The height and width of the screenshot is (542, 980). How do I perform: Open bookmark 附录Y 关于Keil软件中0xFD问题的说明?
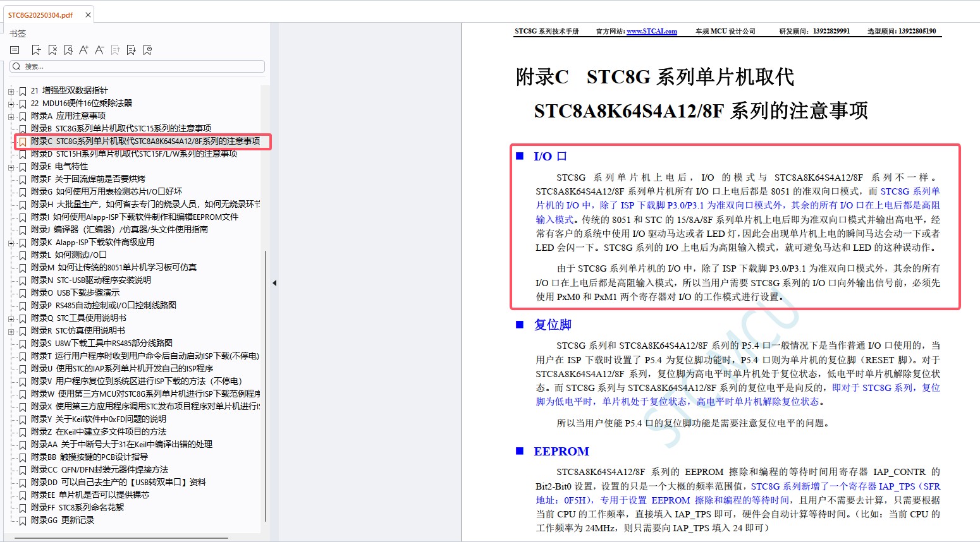(98, 419)
